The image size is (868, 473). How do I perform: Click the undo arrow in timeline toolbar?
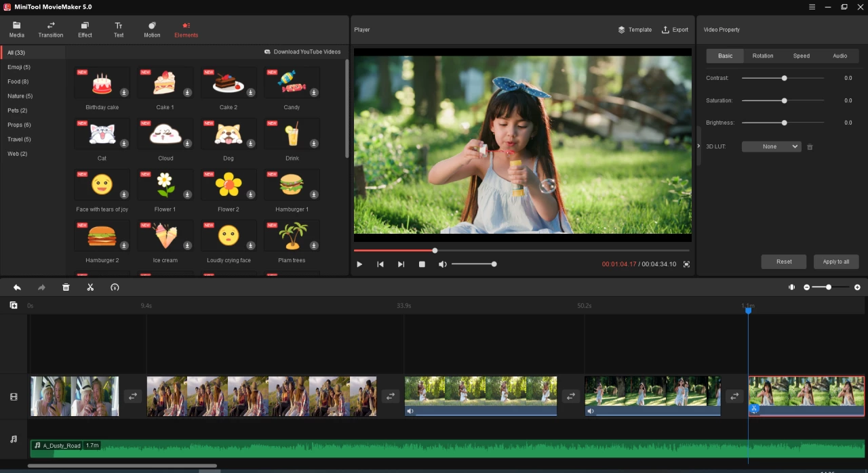[17, 287]
